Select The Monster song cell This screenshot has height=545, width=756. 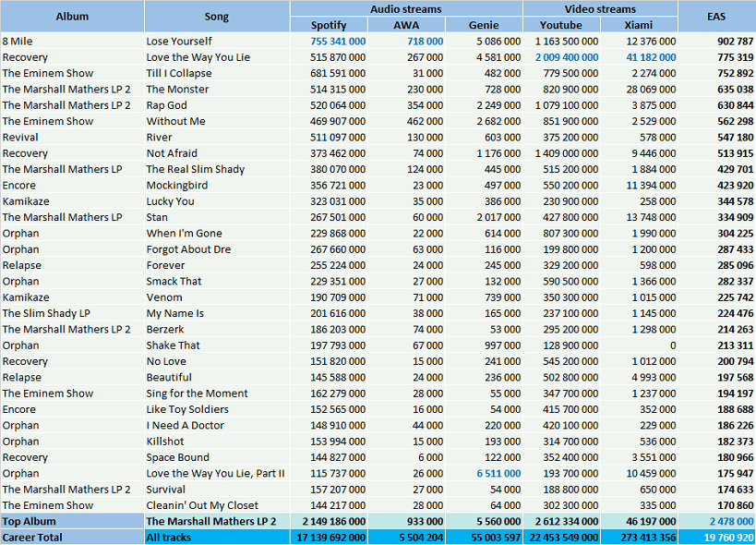(x=217, y=89)
